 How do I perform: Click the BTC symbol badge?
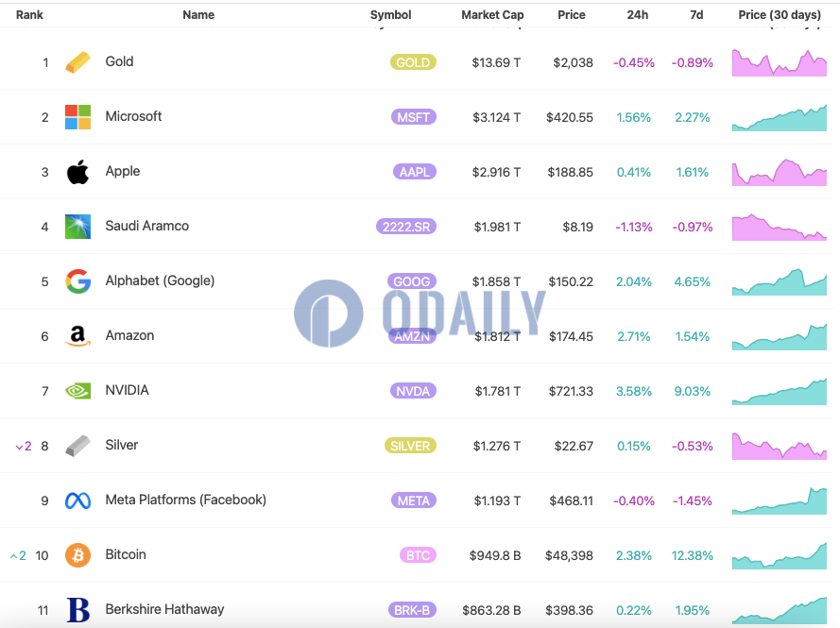coord(418,555)
